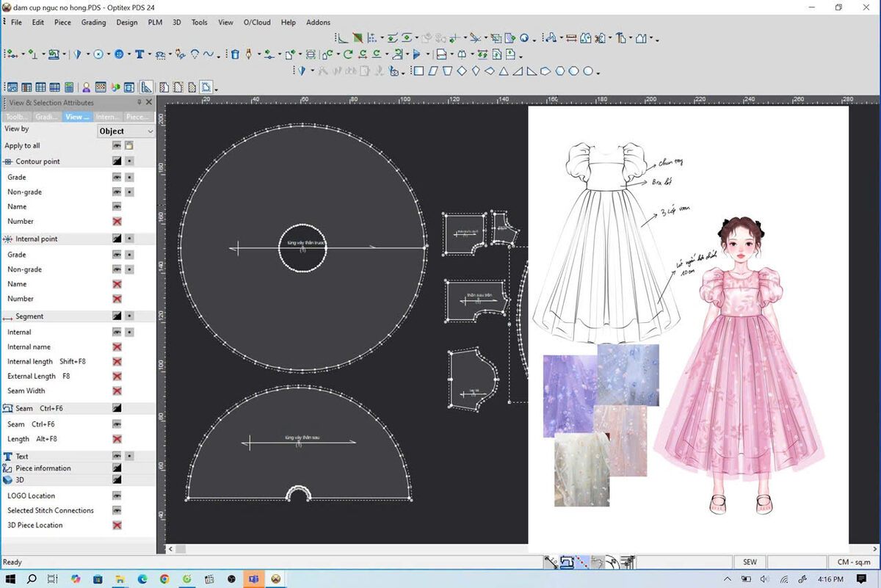Select the rectangle shape icon

click(x=418, y=71)
